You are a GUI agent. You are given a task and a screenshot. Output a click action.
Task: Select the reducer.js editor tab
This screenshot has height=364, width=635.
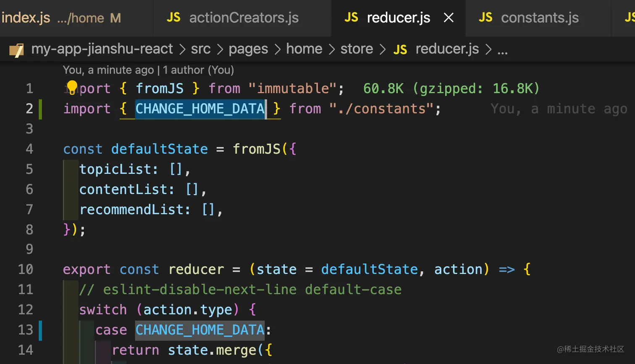click(x=398, y=18)
